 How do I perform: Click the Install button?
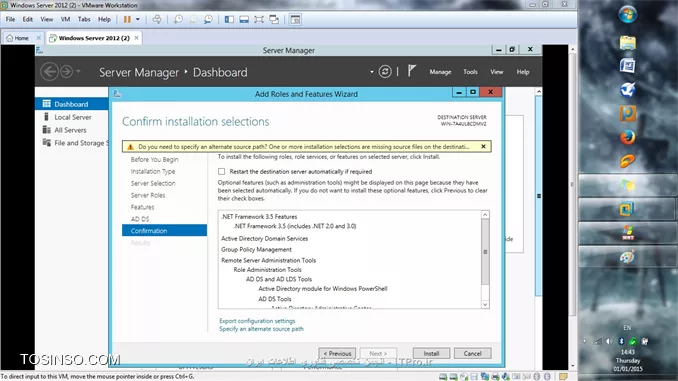[431, 353]
